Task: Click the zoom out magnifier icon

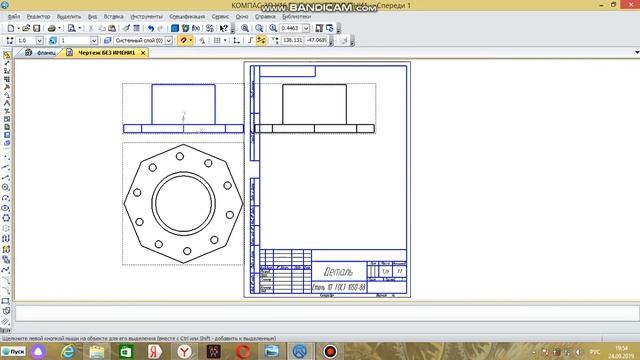Action: (x=259, y=28)
